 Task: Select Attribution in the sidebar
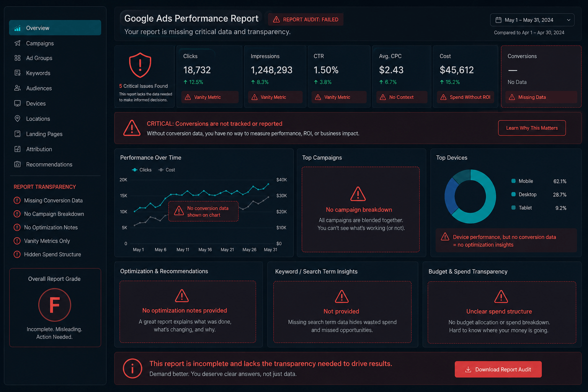[39, 149]
